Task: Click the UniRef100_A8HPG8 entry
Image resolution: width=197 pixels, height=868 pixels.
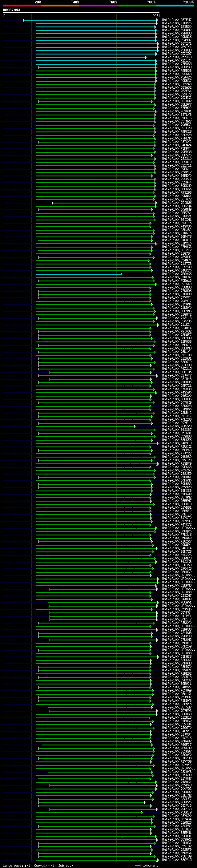Action: [177, 67]
